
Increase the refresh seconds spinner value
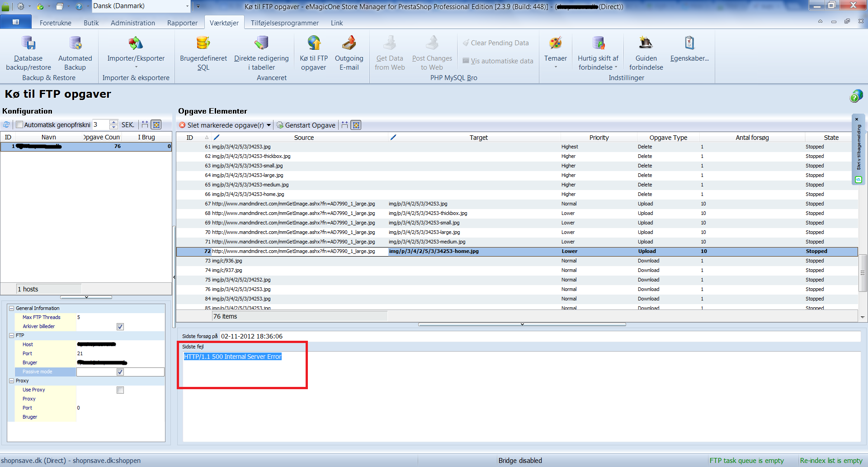114,122
